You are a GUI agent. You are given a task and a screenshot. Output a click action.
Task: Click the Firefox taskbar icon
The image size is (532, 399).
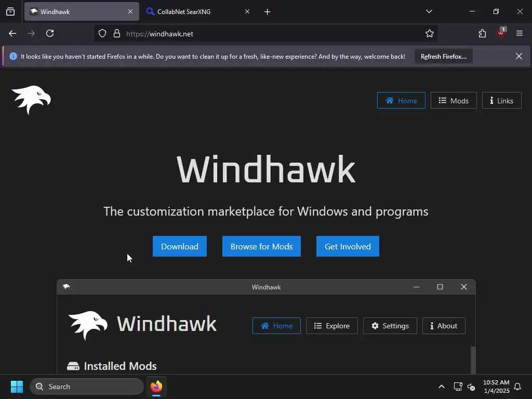156,387
